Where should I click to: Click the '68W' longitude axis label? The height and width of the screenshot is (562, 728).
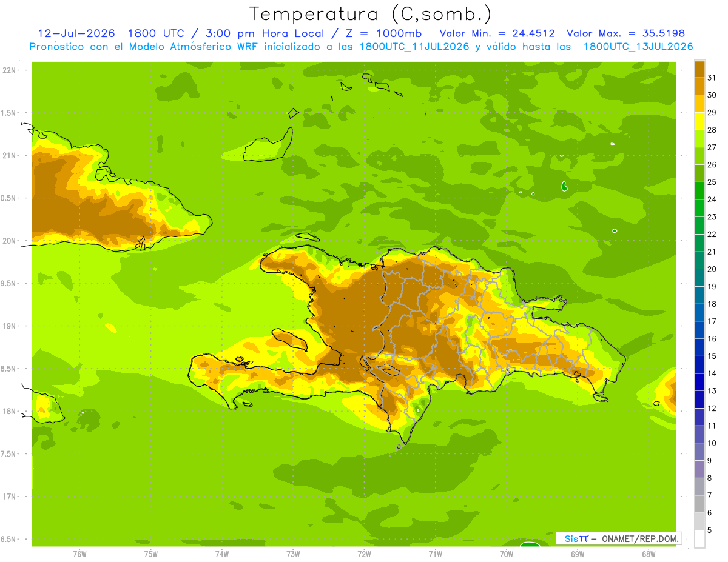point(649,554)
